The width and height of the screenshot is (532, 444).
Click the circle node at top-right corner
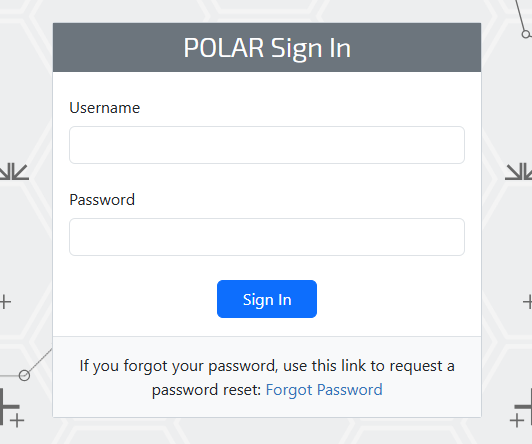[526, 34]
